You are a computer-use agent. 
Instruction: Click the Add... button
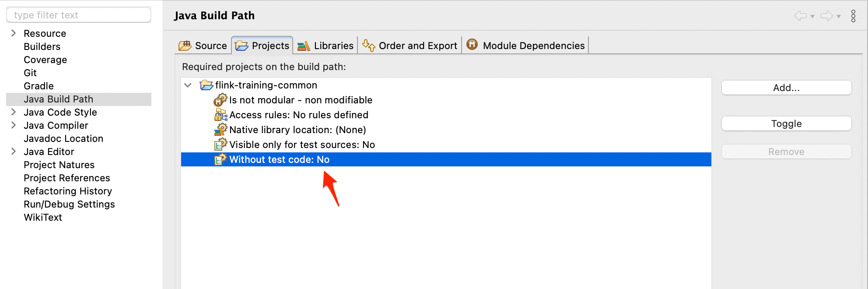tap(786, 88)
